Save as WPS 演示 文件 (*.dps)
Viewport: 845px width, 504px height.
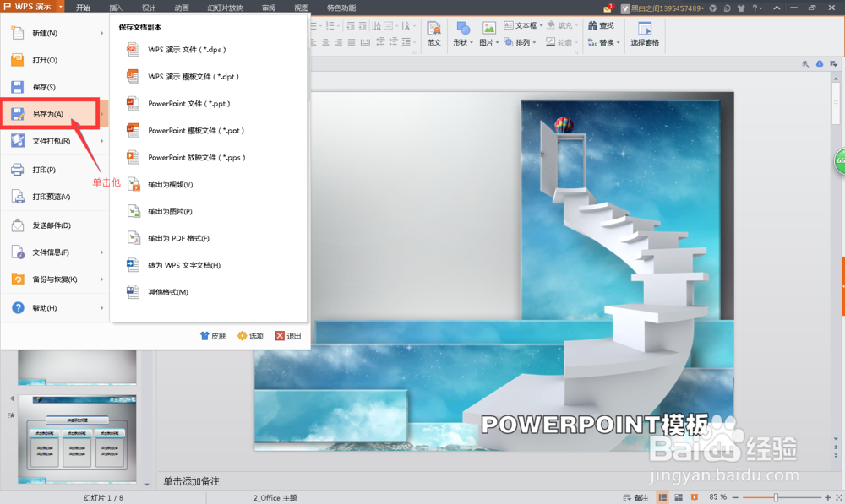208,50
